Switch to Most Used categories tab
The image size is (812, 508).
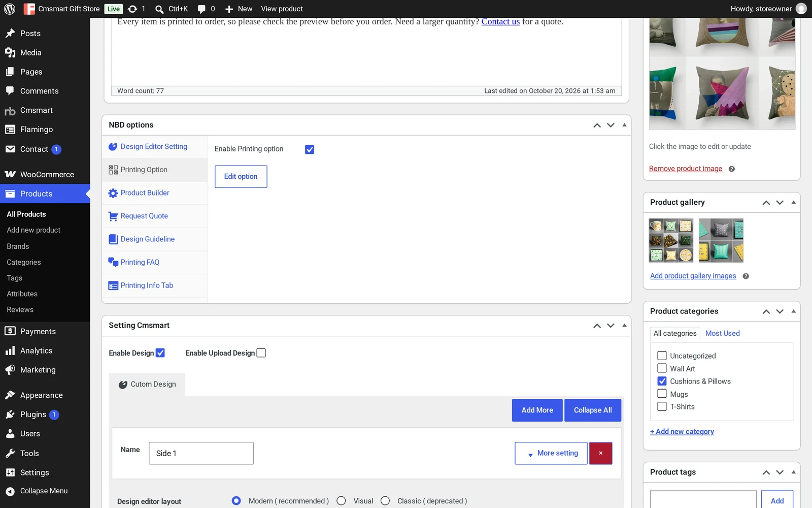[722, 333]
